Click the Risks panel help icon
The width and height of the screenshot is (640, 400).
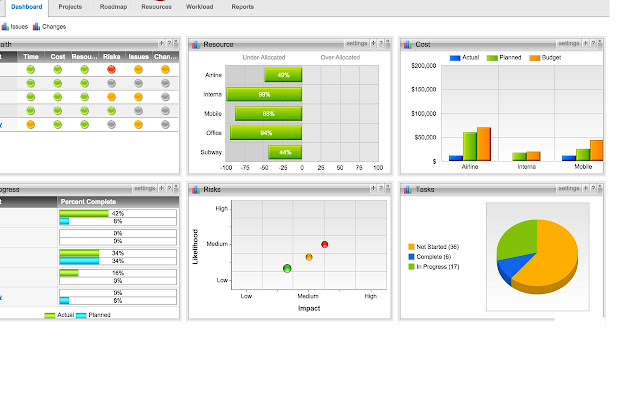[381, 188]
